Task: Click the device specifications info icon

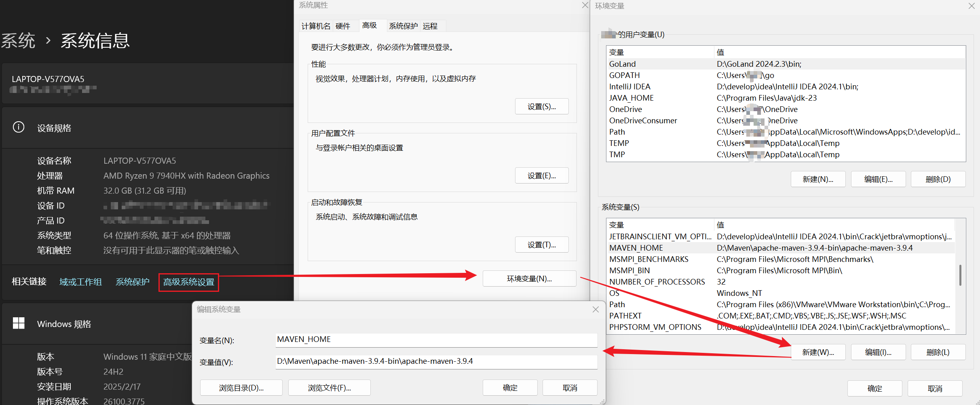Action: [x=19, y=127]
